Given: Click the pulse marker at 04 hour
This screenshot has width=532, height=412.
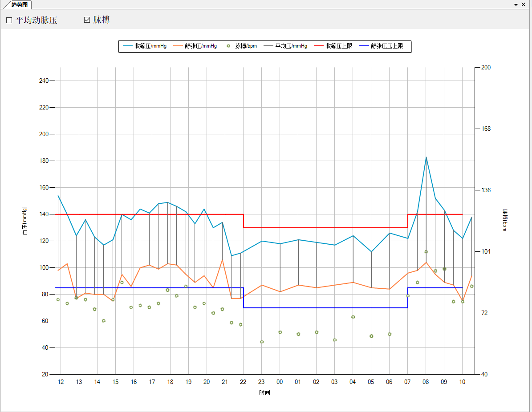Looking at the screenshot, I should click(353, 317).
